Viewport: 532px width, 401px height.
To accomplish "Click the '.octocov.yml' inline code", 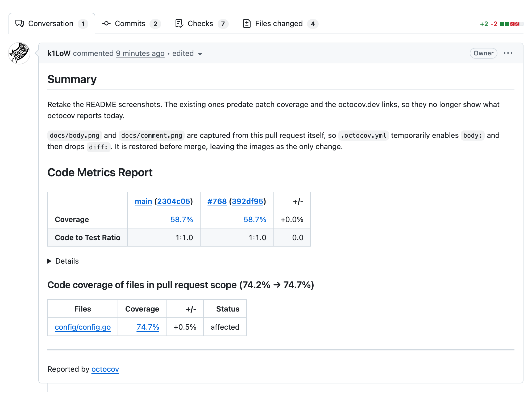I will 363,136.
